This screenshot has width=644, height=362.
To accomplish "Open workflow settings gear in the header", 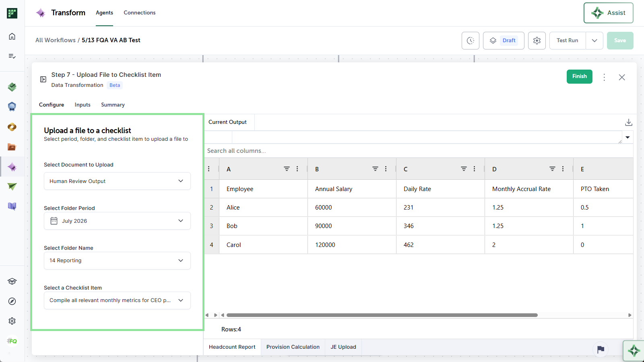I will [x=537, y=41].
